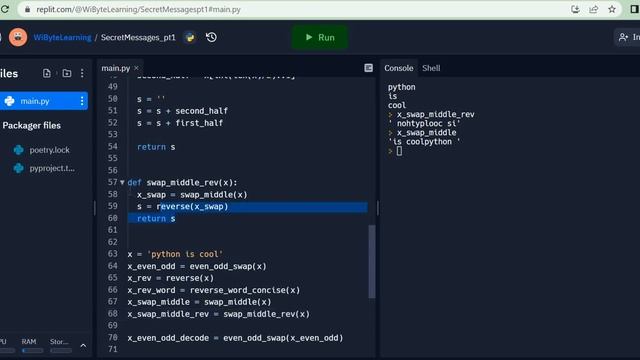Screen dimensions: 640x360
Task: Click line number 61 in gutter
Action: coord(113,230)
